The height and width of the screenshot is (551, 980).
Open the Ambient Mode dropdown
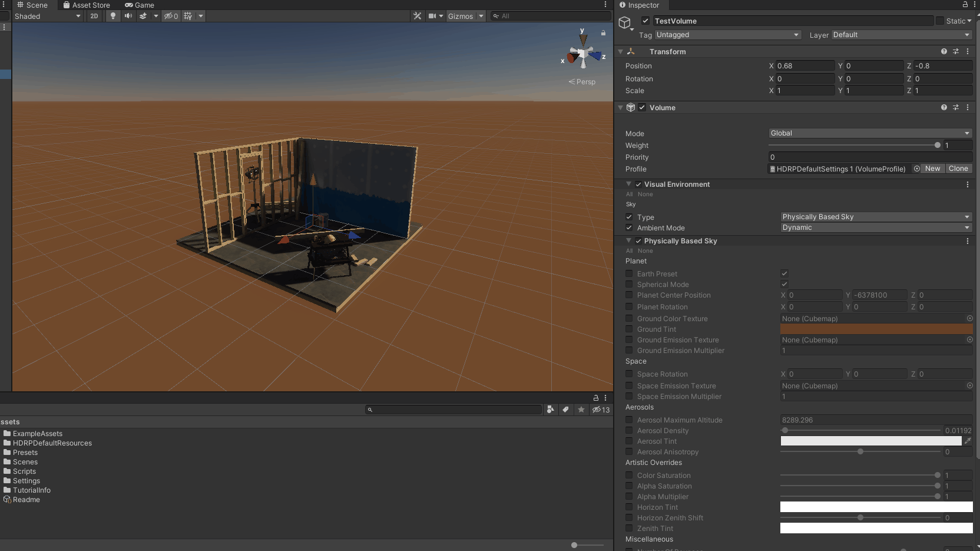click(876, 227)
